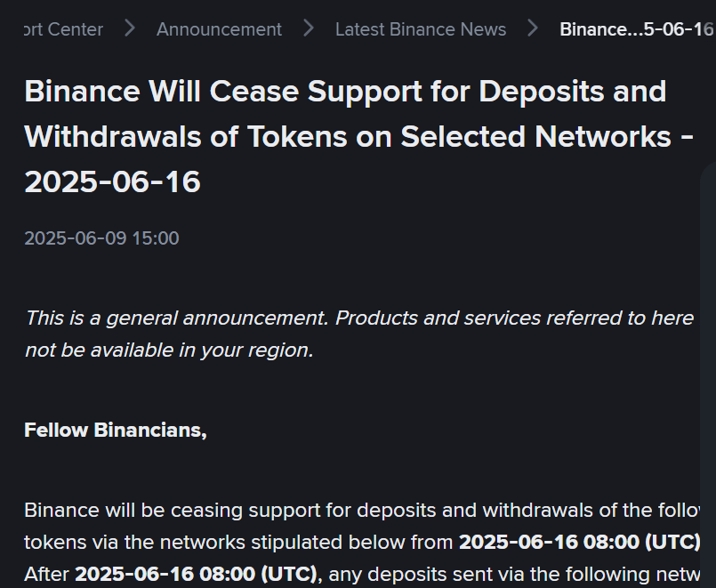Navigate to Latest Binance News breadcrumb
Viewport: 716px width, 588px height.
(420, 29)
